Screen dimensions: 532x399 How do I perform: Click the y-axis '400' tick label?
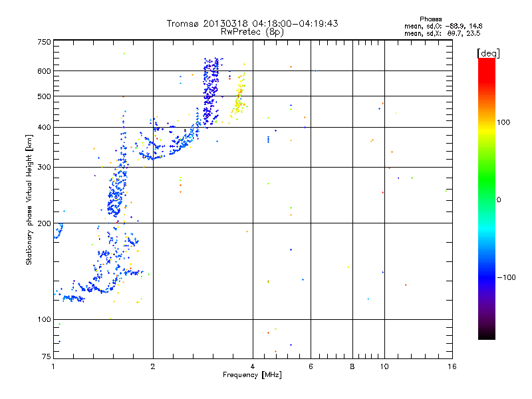[44, 127]
